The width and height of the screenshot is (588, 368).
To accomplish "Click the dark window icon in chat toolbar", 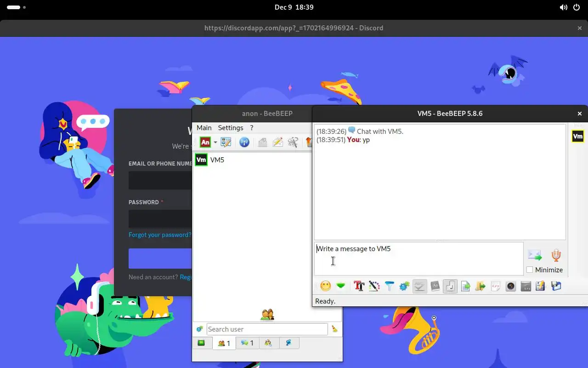I will click(526, 286).
